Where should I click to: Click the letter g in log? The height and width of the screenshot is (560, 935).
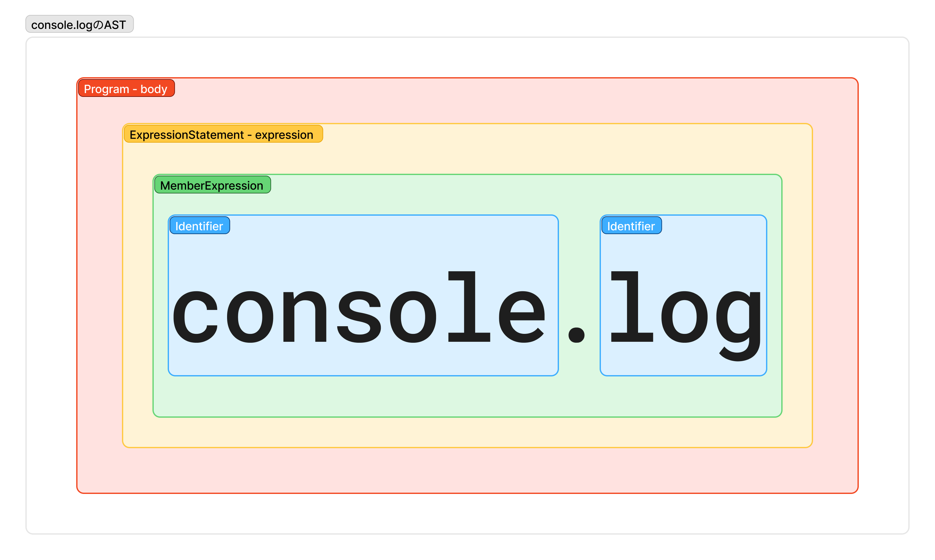pos(739,325)
